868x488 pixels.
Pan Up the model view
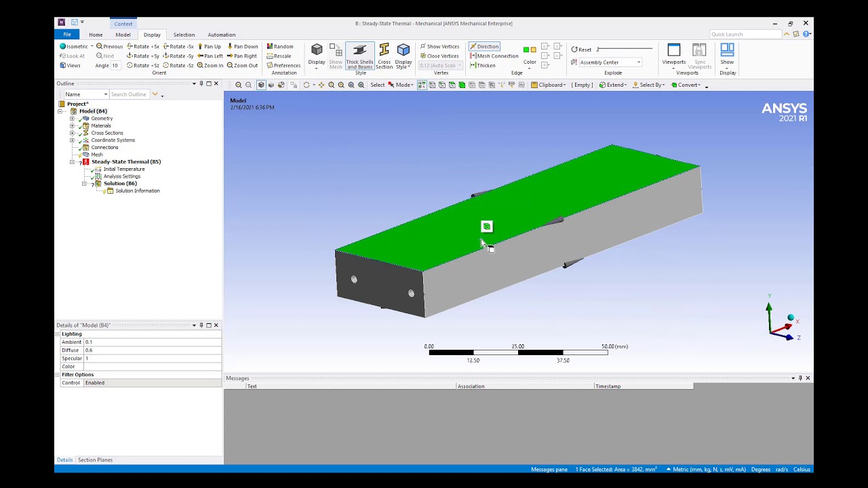pos(209,47)
